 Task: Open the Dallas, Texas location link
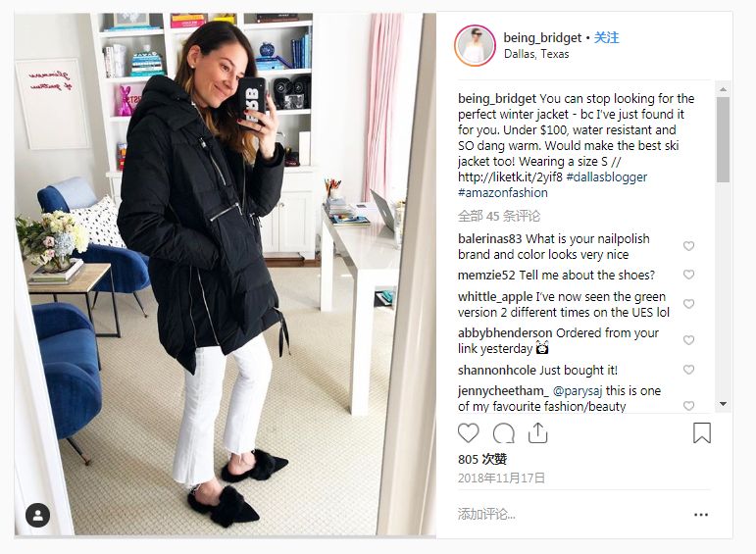(536, 54)
